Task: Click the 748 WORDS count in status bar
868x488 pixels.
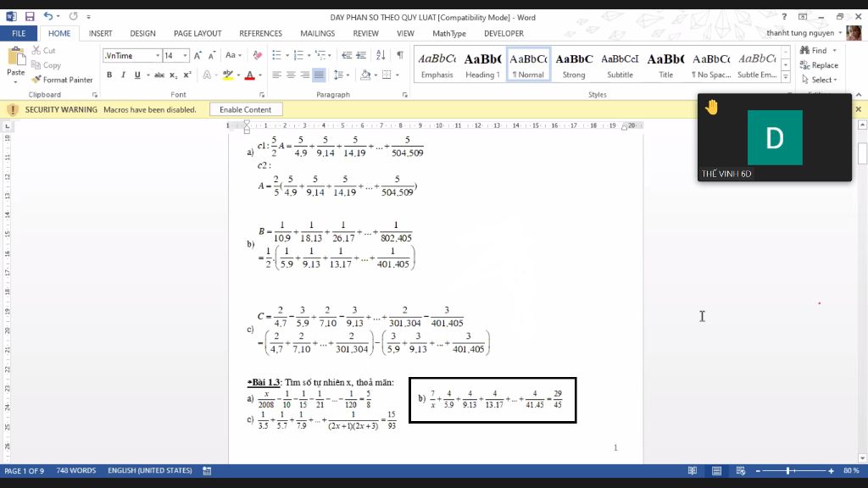Action: tap(75, 471)
